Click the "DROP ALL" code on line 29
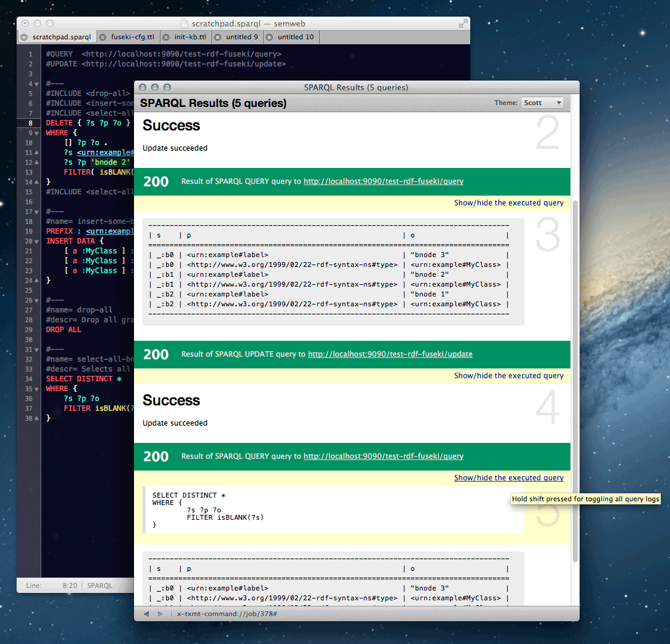 [x=63, y=330]
